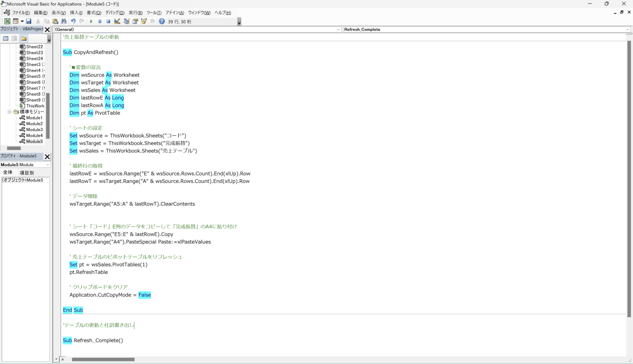Open the Object Browser icon
Image resolution: width=633 pixels, height=364 pixels.
[x=144, y=21]
